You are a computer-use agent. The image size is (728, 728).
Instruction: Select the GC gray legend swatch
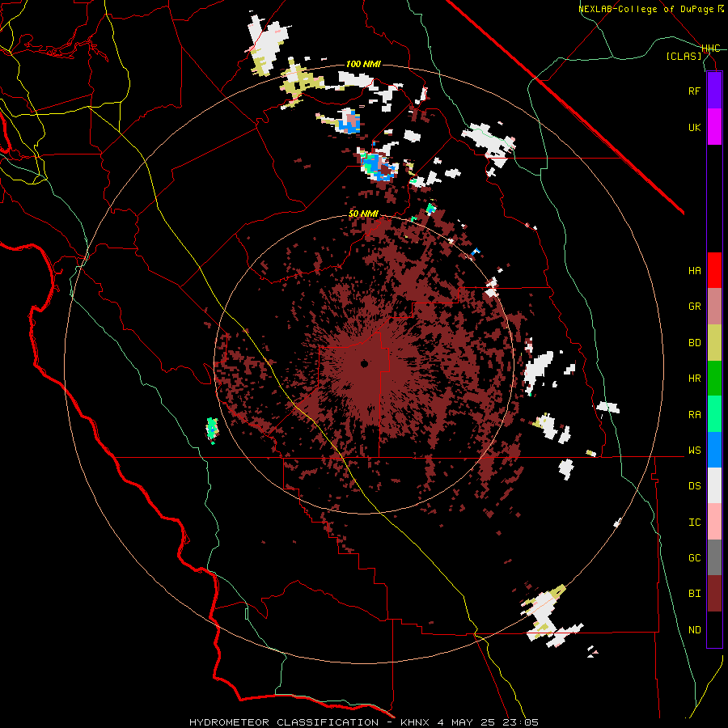(714, 557)
